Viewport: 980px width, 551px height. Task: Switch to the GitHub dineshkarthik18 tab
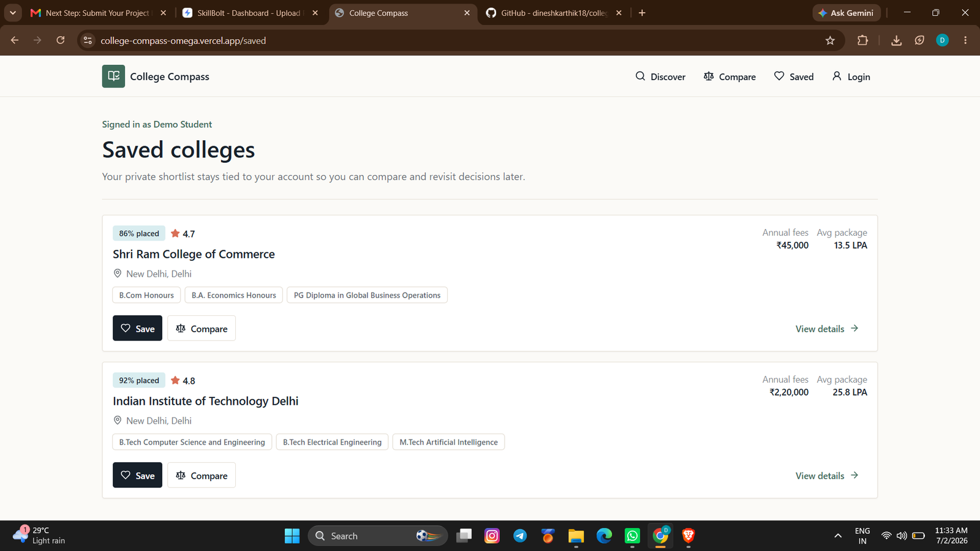click(554, 13)
